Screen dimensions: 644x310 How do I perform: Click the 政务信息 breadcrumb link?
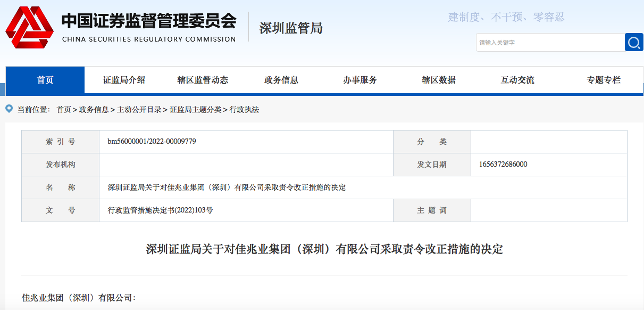pos(94,110)
